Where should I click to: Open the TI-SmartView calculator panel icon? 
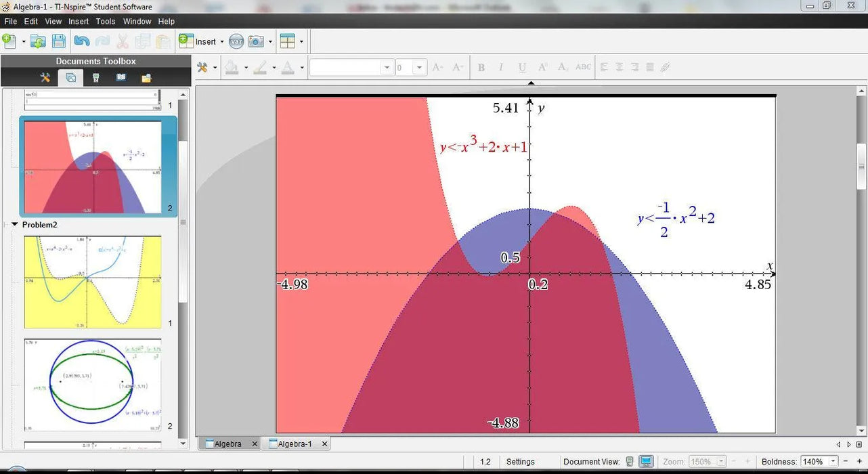click(x=95, y=78)
